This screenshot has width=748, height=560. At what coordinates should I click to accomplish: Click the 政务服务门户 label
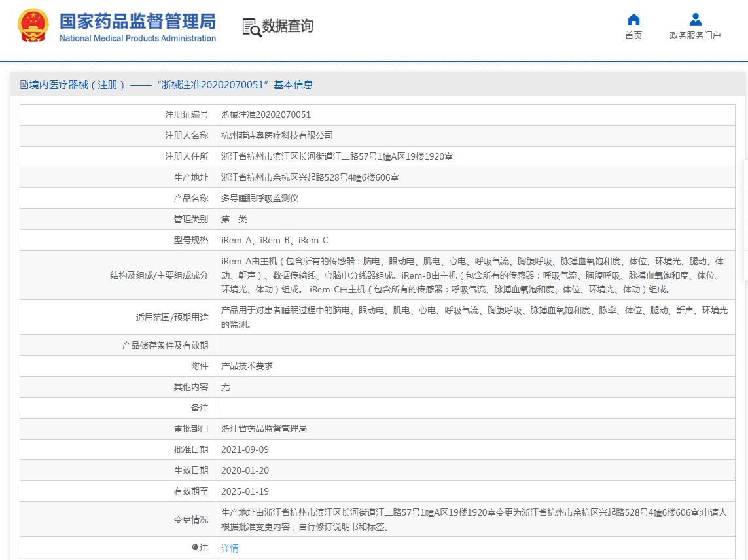(695, 35)
